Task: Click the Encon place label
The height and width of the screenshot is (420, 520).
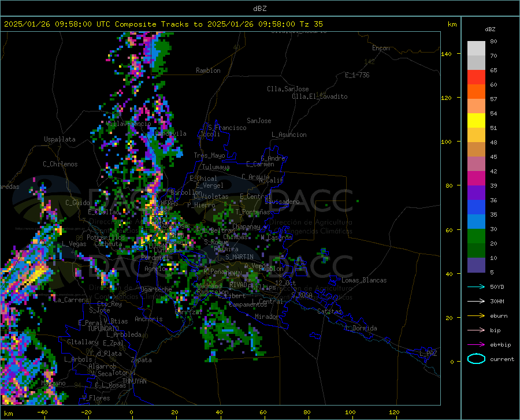Action: tap(381, 48)
